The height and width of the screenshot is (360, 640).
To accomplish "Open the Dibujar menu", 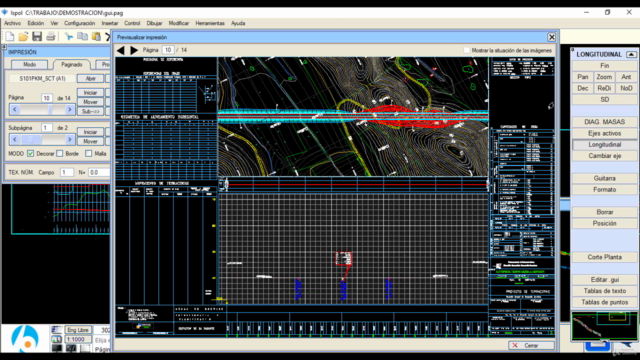I will (154, 23).
